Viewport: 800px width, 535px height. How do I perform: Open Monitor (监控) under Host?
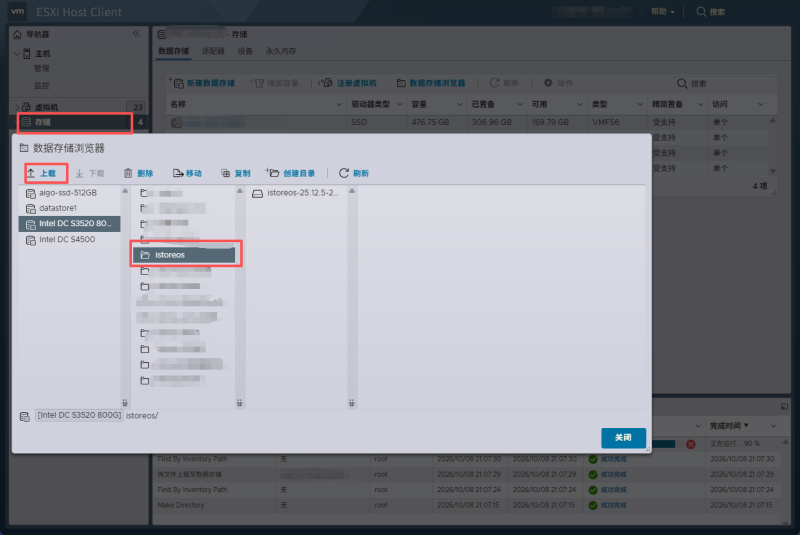click(41, 85)
